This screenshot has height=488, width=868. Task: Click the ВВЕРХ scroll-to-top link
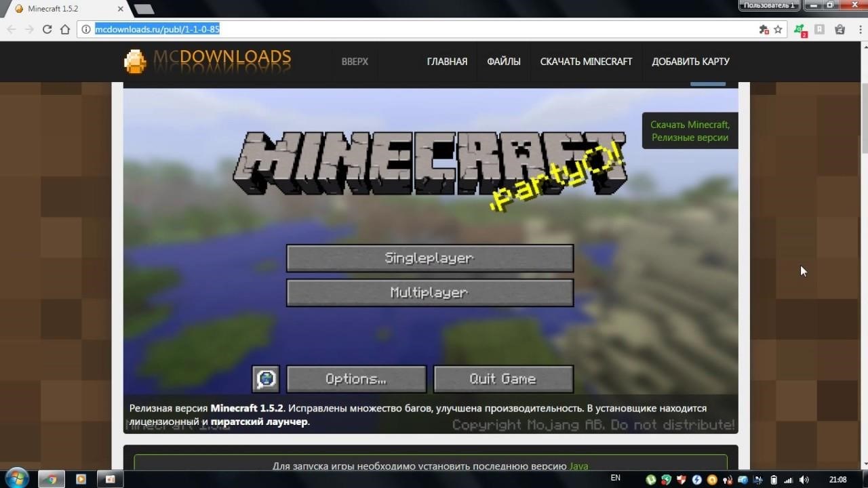pos(355,61)
